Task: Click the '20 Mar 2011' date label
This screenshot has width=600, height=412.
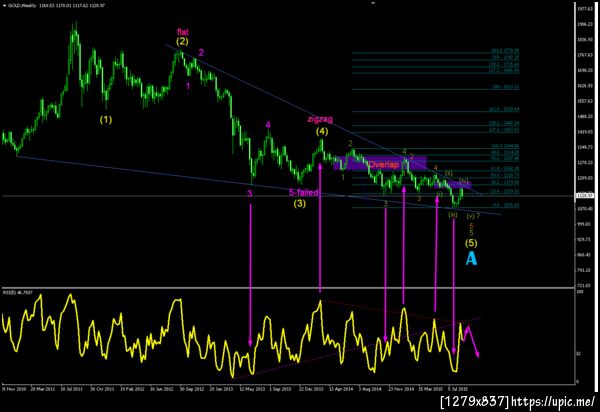Action: tap(43, 389)
